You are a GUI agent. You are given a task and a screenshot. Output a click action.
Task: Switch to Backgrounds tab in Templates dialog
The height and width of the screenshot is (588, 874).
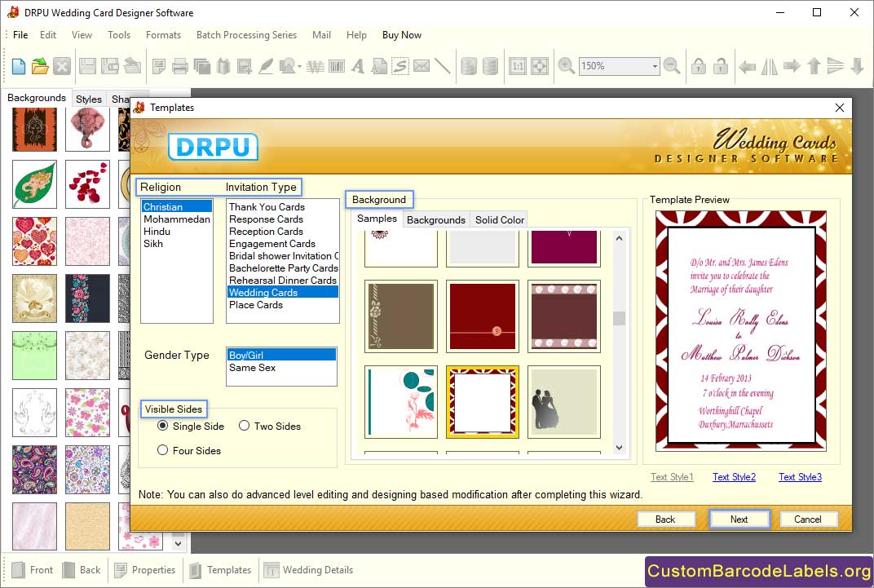(x=436, y=219)
